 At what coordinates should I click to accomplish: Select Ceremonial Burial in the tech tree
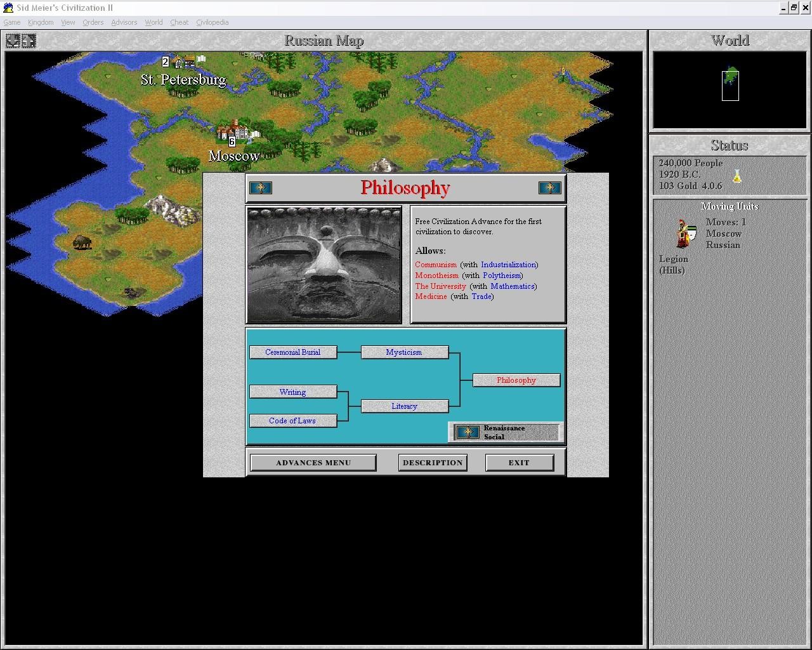[x=293, y=352]
